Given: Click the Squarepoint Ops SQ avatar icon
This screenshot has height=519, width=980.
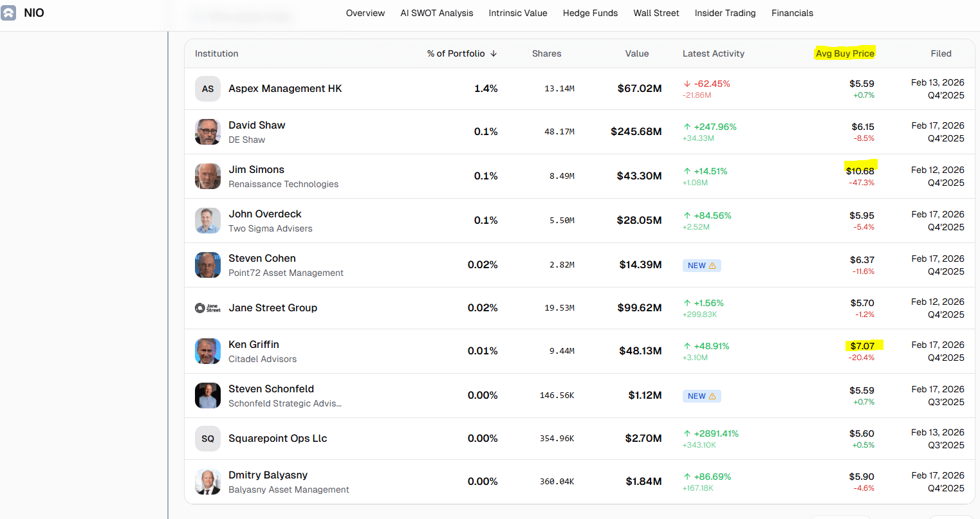Looking at the screenshot, I should (x=208, y=439).
